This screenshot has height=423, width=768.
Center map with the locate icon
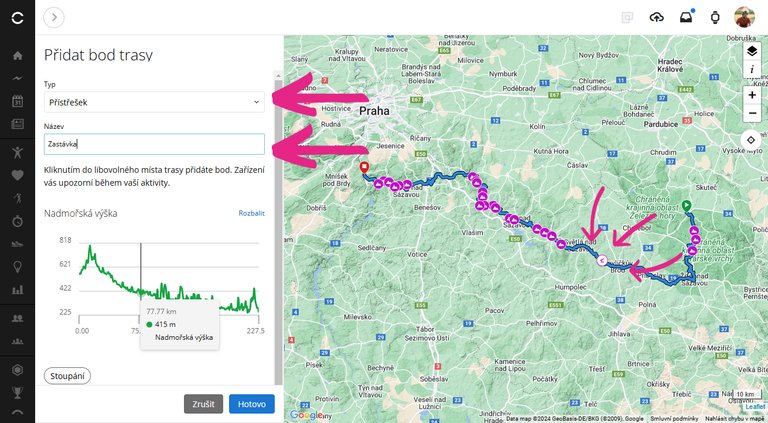[752, 140]
